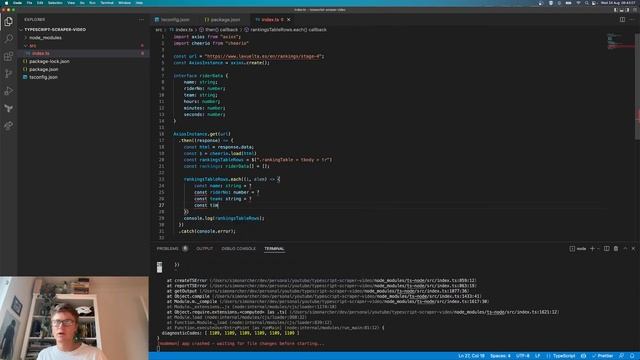
Task: Kill terminal with the trash icon
Action: point(616,249)
